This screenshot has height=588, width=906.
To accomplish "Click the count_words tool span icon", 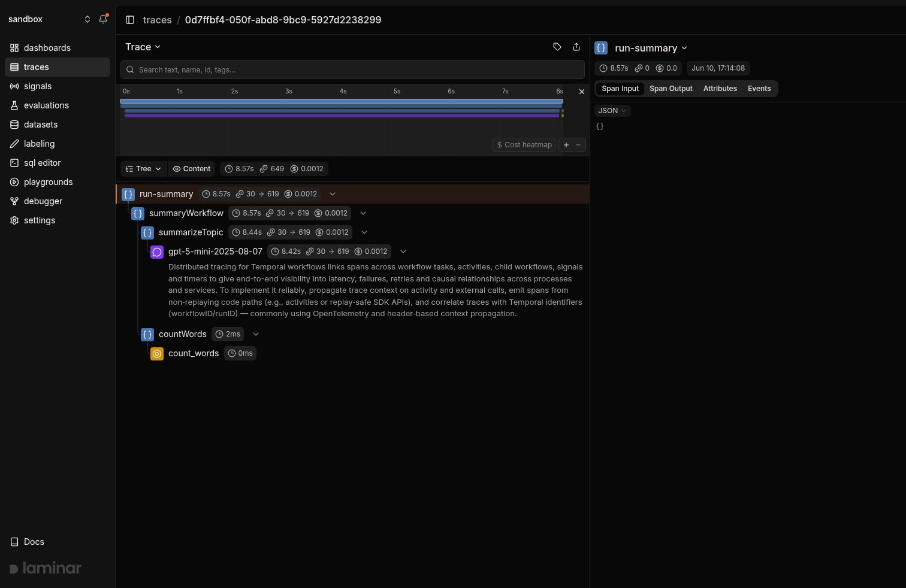I will [157, 354].
